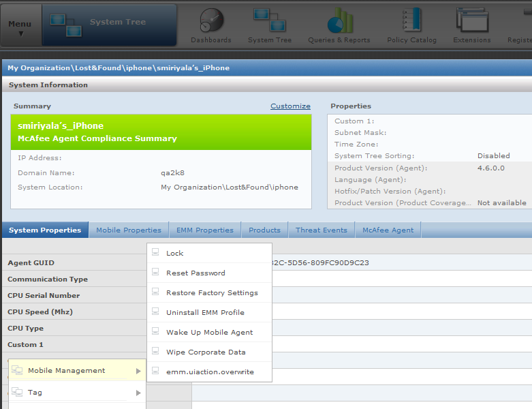Click the System Location value in Summary
The height and width of the screenshot is (409, 532).
(230, 187)
